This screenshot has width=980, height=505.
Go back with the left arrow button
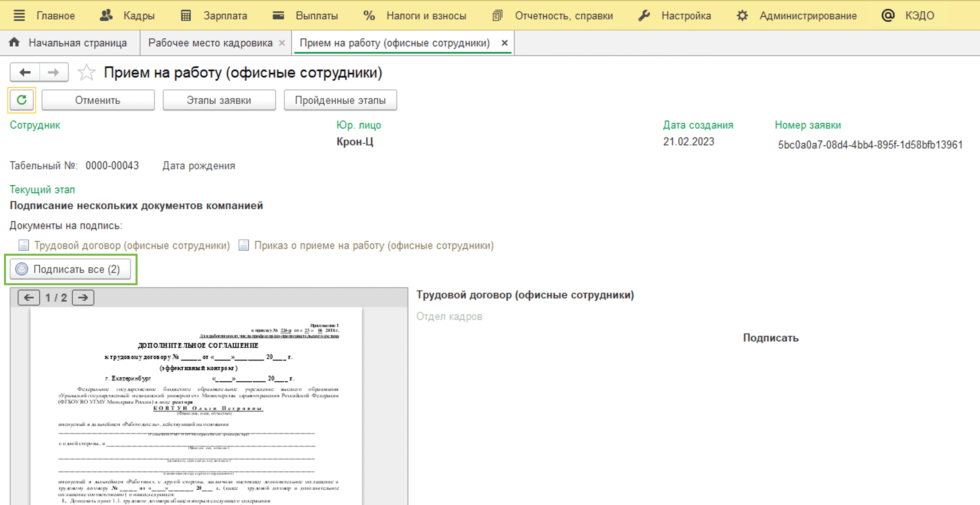coord(25,72)
